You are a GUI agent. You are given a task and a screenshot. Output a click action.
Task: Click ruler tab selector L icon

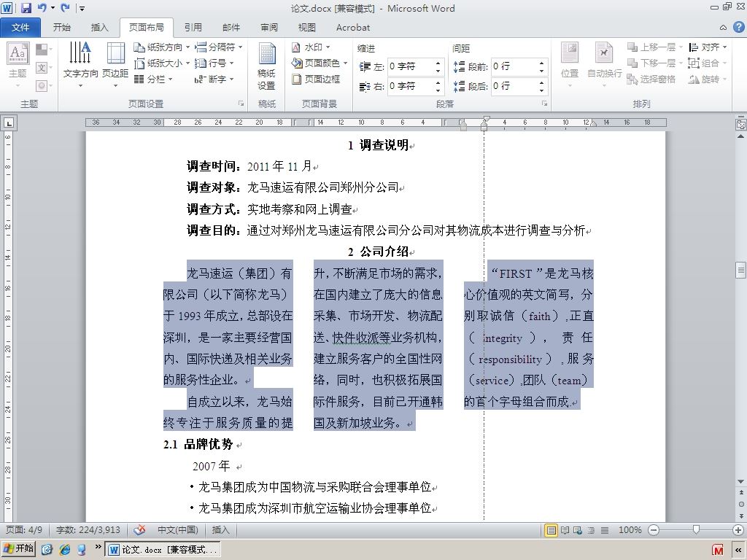tap(9, 123)
